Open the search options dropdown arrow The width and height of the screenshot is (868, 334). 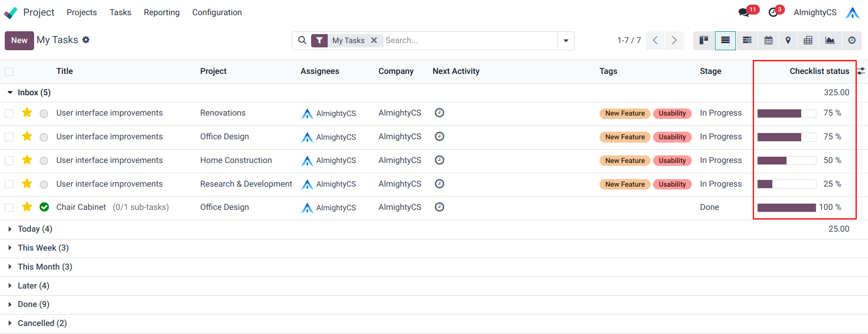566,41
